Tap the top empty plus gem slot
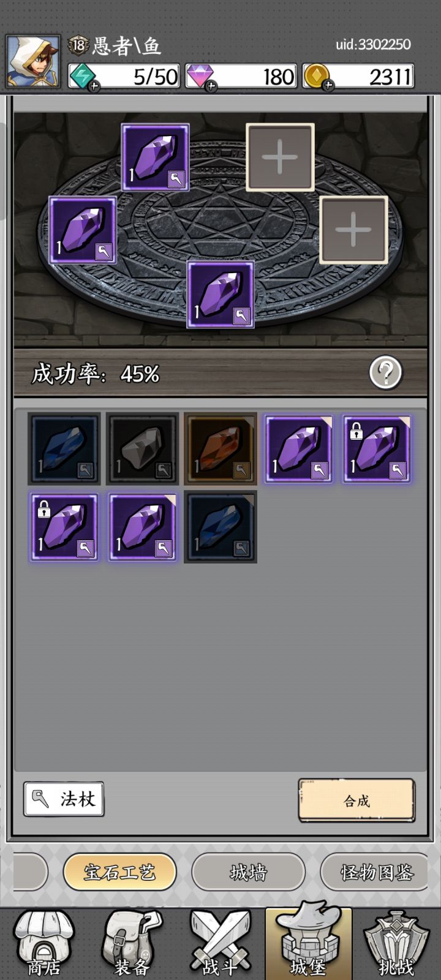The width and height of the screenshot is (441, 980). click(x=280, y=157)
